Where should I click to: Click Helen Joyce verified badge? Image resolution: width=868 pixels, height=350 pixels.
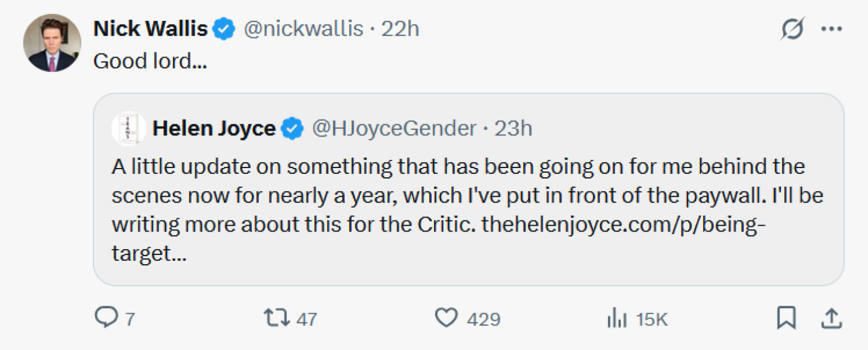point(293,128)
